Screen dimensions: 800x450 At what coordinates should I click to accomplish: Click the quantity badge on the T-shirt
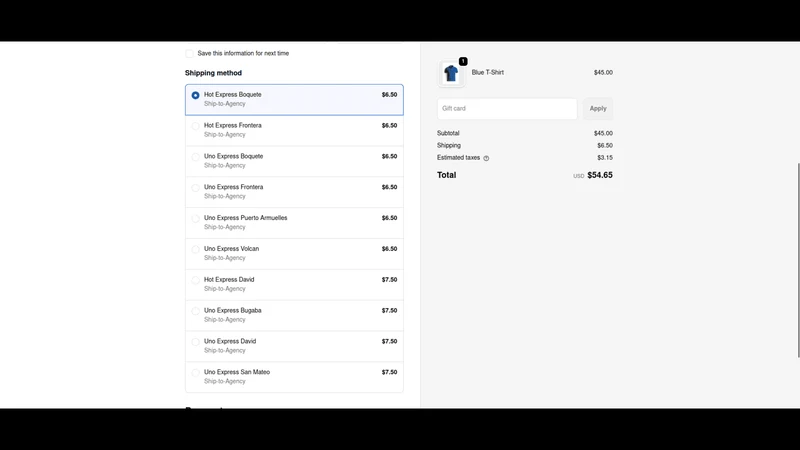coord(463,61)
